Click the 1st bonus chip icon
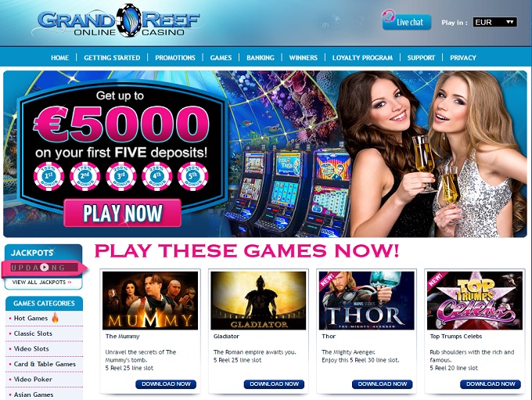This screenshot has width=532, height=400. pyautogui.click(x=49, y=176)
